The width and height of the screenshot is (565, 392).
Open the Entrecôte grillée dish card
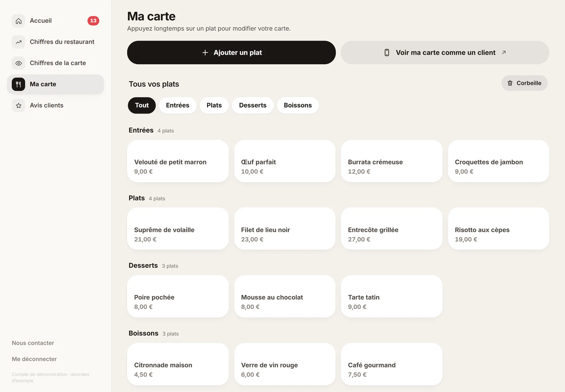click(x=392, y=229)
